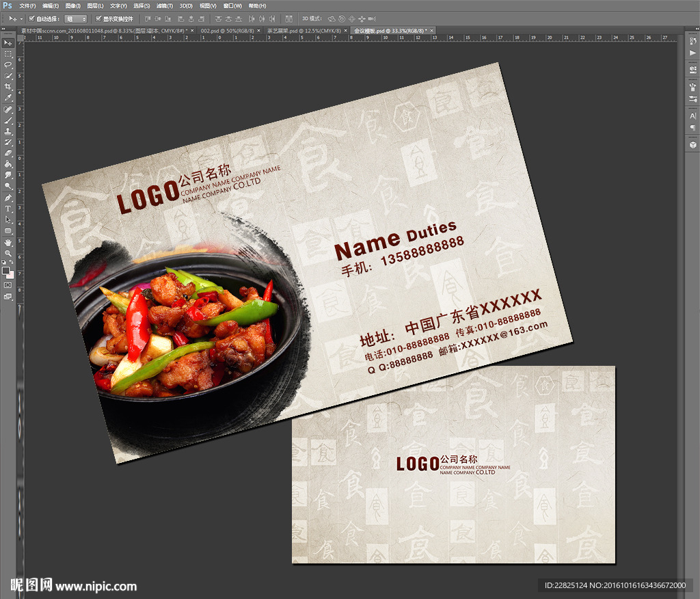The width and height of the screenshot is (700, 599).
Task: Select the Move tool in the toolbox
Action: point(8,43)
